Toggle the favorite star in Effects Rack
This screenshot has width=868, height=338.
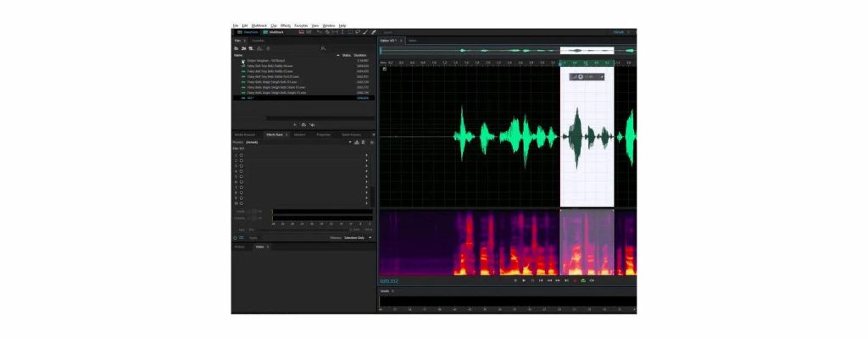pos(372,142)
